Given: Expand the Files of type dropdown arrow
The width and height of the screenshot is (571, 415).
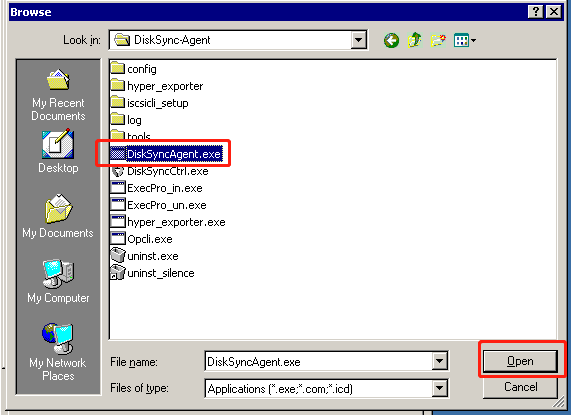Looking at the screenshot, I should pyautogui.click(x=440, y=389).
